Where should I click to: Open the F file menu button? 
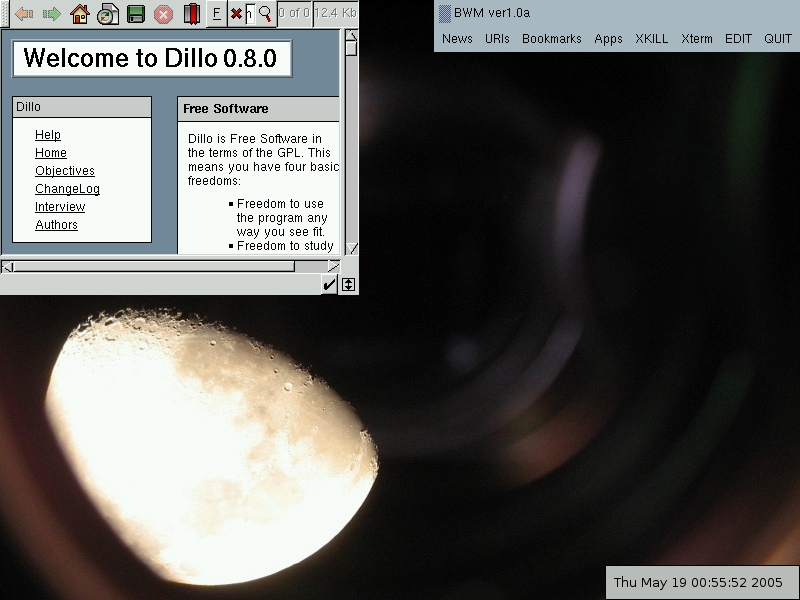point(216,14)
